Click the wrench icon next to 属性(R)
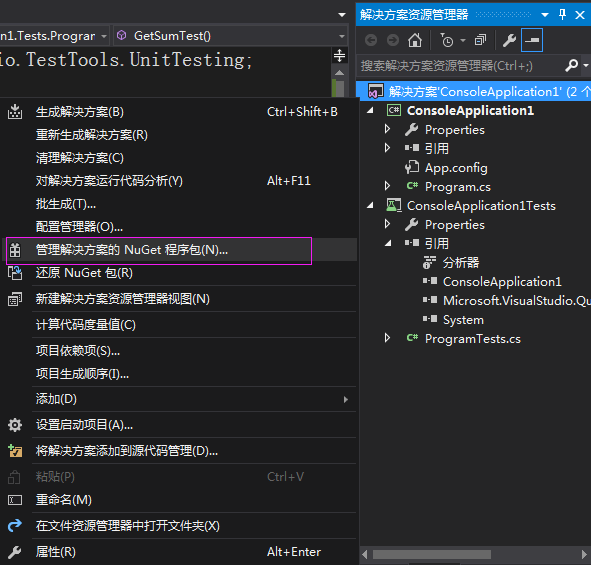 [x=15, y=552]
